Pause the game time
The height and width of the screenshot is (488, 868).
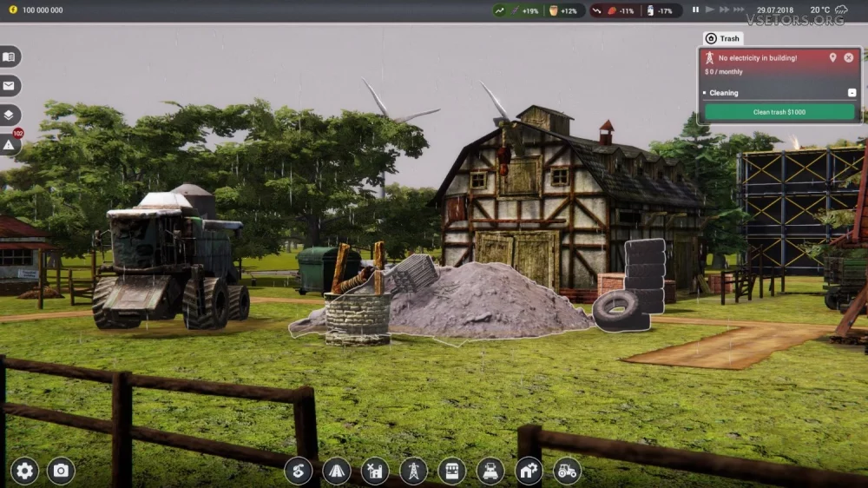click(695, 10)
